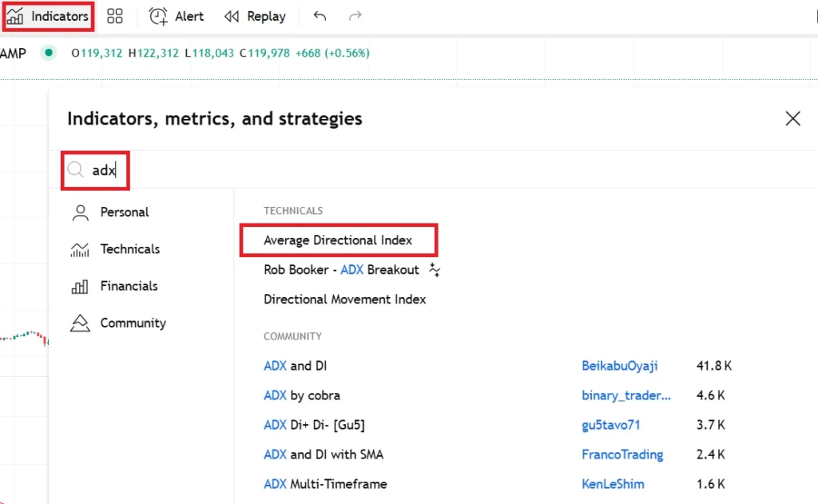Click the Technicals chart icon
818x504 pixels.
80,249
